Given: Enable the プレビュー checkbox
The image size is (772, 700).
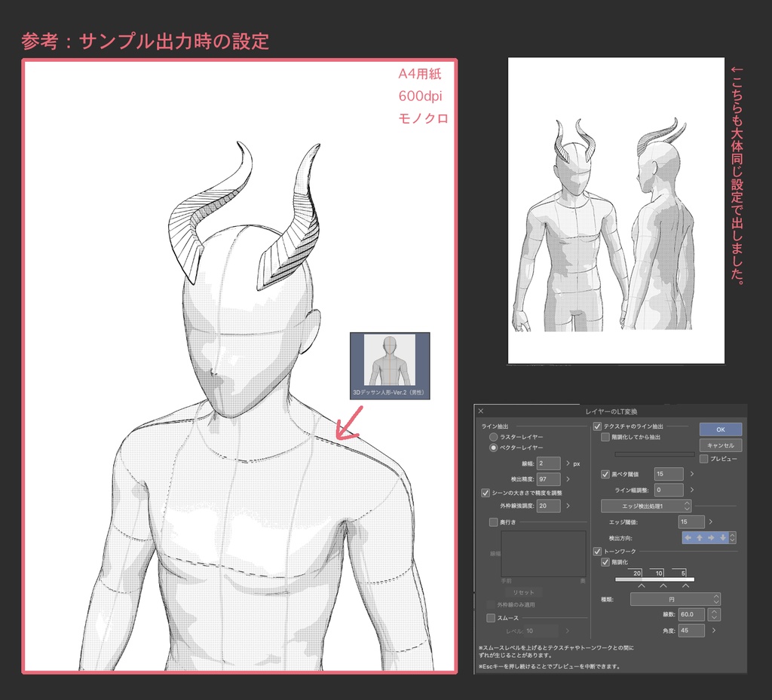Looking at the screenshot, I should coord(704,458).
